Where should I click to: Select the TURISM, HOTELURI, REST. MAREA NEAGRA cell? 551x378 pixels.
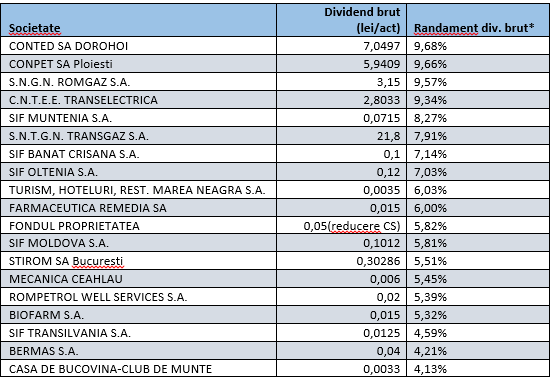click(138, 189)
